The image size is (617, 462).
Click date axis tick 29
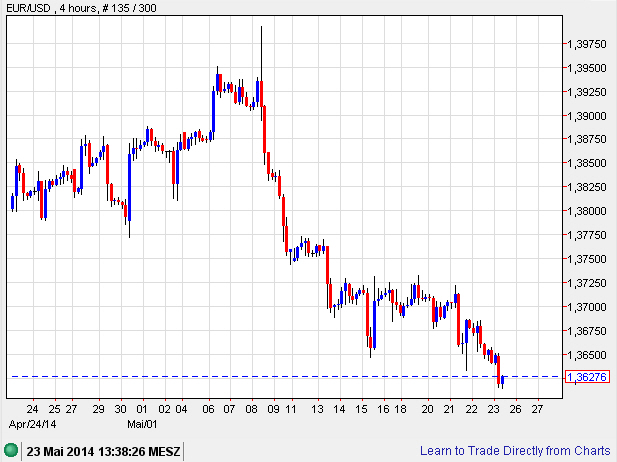coord(98,409)
